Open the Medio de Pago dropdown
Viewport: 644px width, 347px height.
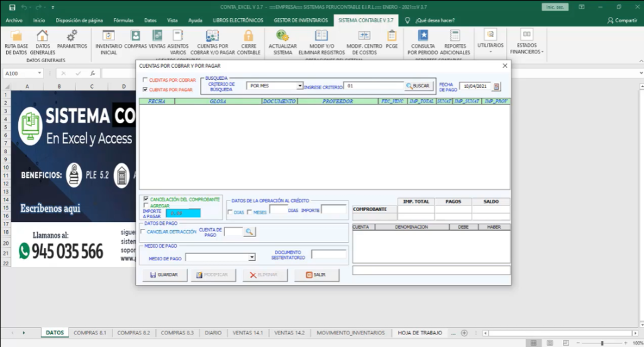(252, 257)
